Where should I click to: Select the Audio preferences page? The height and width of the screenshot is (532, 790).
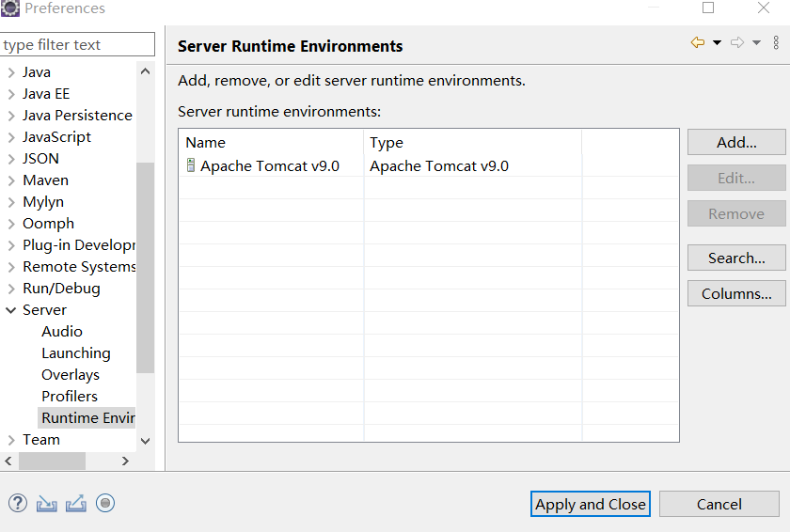[x=62, y=332]
